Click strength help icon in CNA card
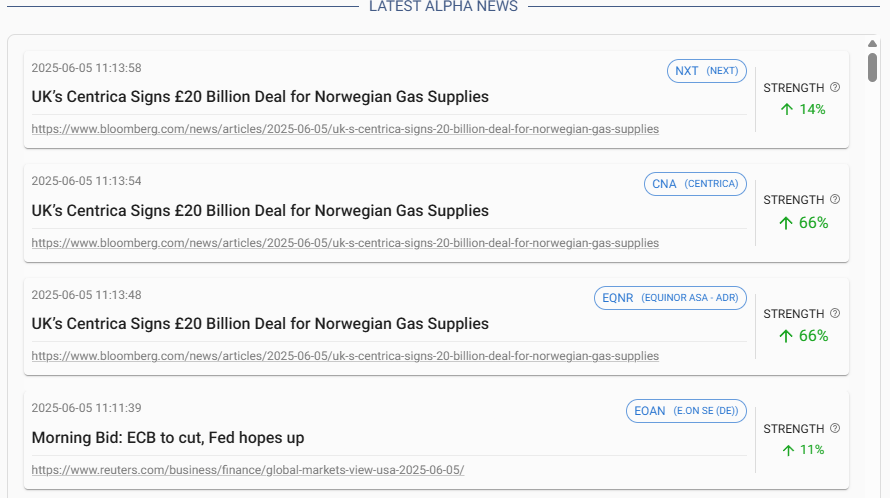Screen dimensions: 890x498 [835, 199]
